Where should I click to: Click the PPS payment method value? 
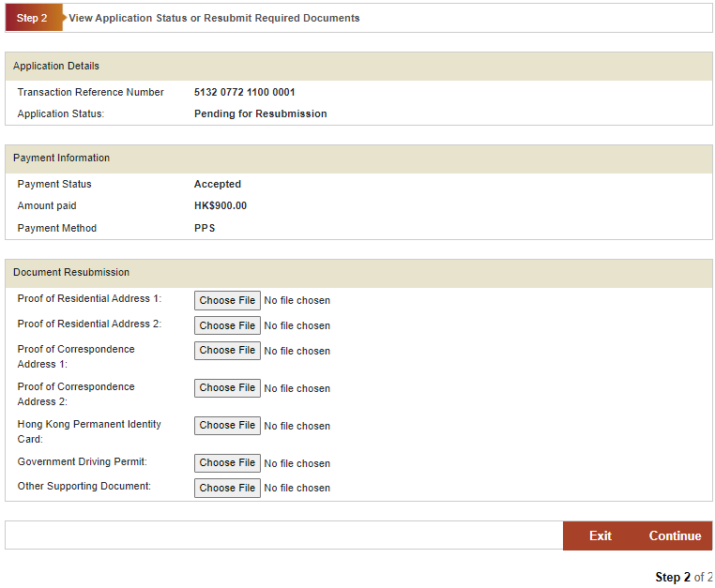coord(204,229)
